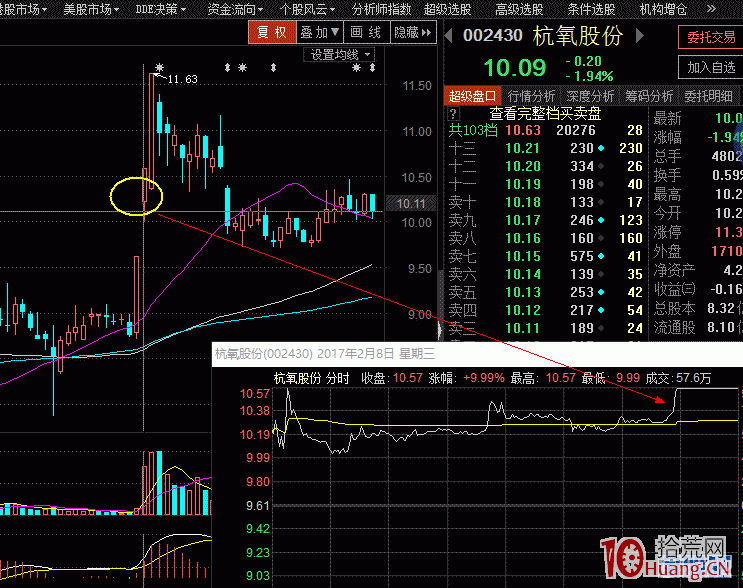Switch to 筹码分析 tab
The image size is (743, 588).
click(649, 96)
